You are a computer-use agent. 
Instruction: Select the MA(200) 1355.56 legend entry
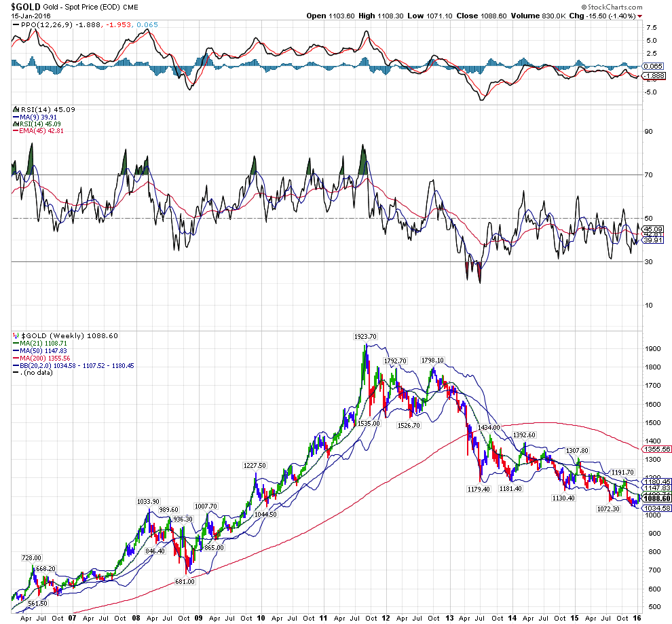pyautogui.click(x=42, y=358)
